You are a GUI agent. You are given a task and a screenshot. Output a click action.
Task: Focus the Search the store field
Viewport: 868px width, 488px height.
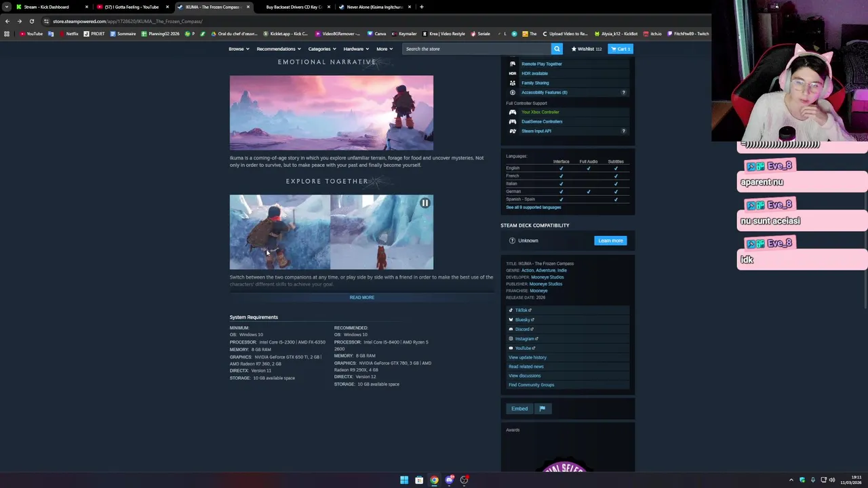477,49
